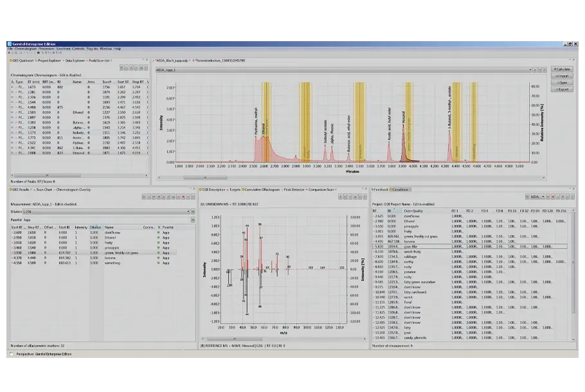
Task: Click the perspective icon in the status bar
Action: (x=12, y=354)
